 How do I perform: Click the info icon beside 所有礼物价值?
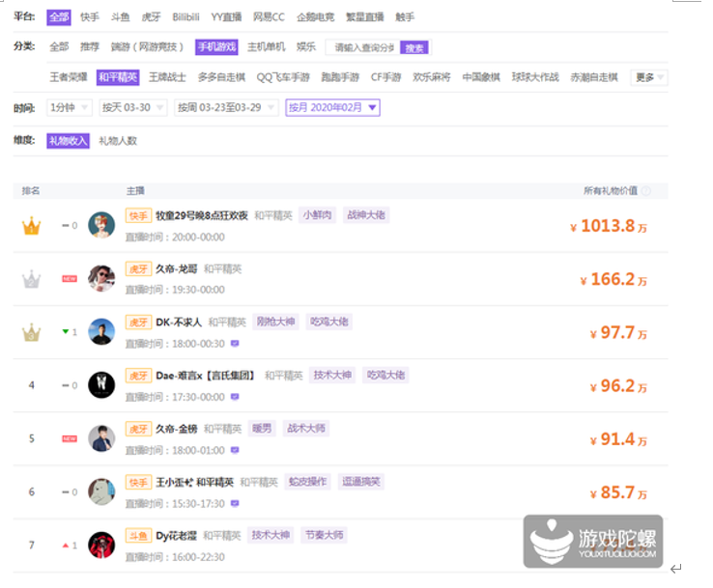646,191
